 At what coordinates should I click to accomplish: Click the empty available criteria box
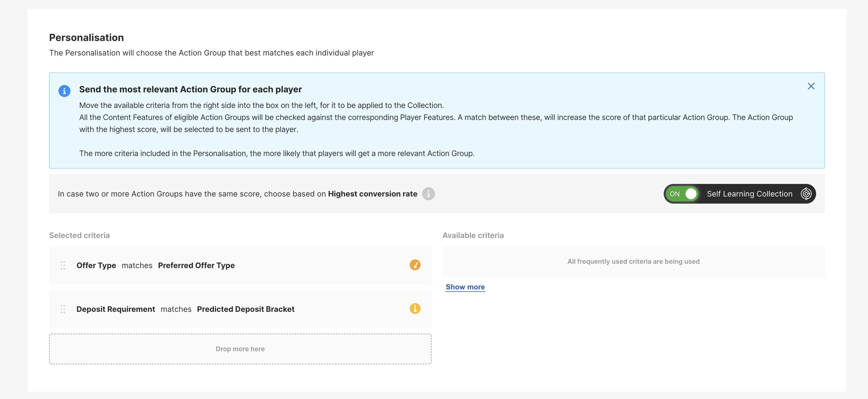[633, 262]
